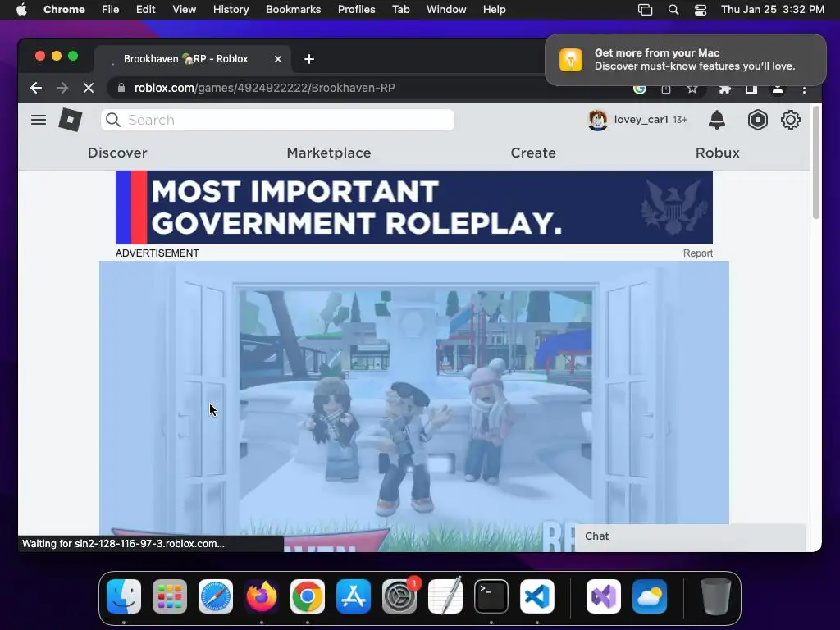Expand the Chat panel
Screen dimensions: 840x630
(x=689, y=536)
